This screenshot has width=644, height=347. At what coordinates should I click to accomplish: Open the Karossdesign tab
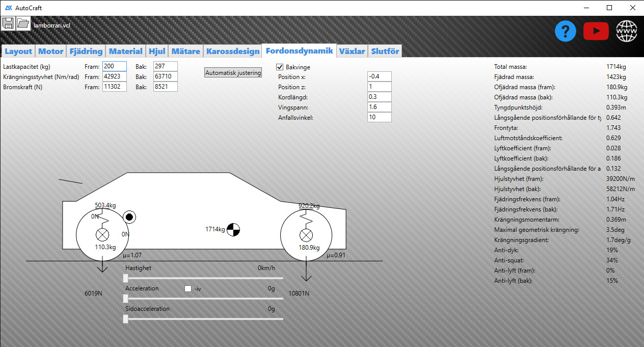[232, 51]
